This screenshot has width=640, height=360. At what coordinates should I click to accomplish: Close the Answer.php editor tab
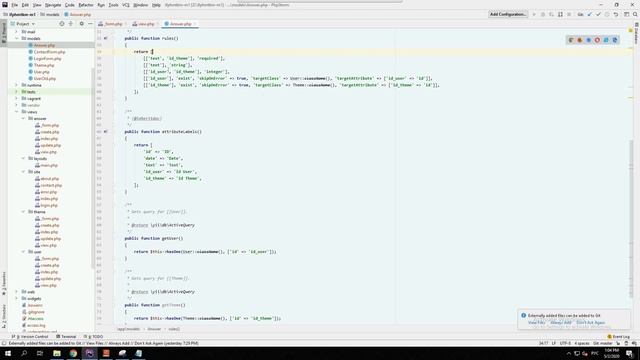195,24
